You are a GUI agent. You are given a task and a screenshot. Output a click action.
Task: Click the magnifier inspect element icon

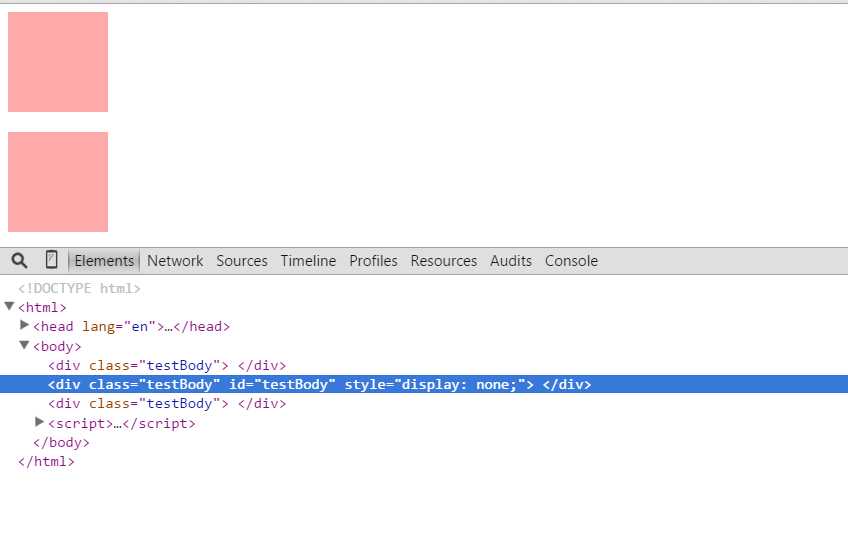pos(19,261)
